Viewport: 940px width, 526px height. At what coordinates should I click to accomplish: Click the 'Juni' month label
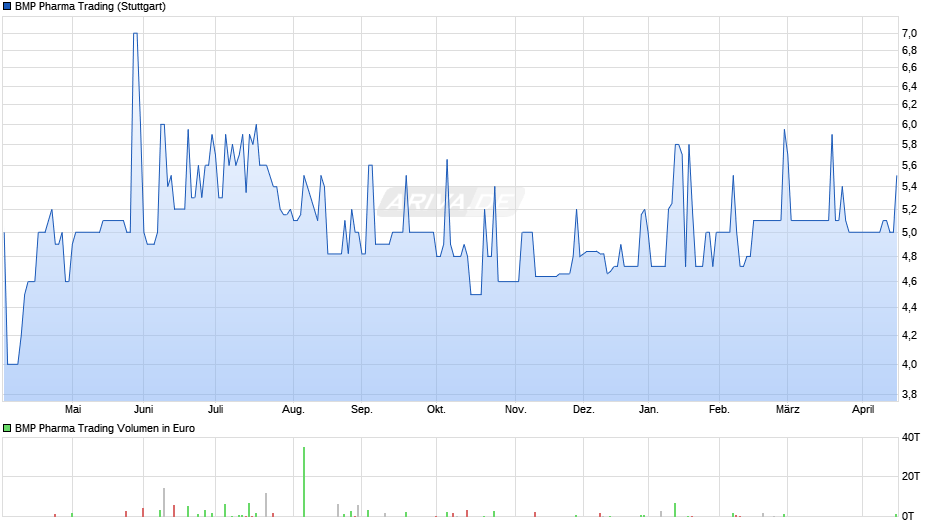[143, 409]
